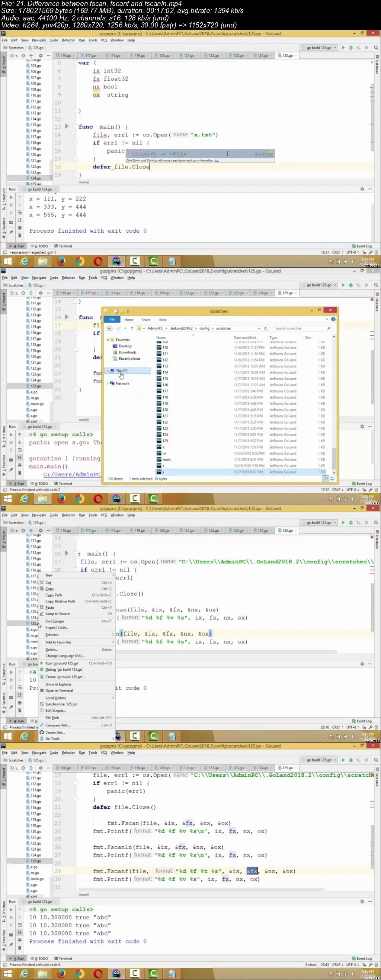381x980 pixels.
Task: Toggle '4: Run' tab under 'x = 111' output
Action: [x=16, y=246]
